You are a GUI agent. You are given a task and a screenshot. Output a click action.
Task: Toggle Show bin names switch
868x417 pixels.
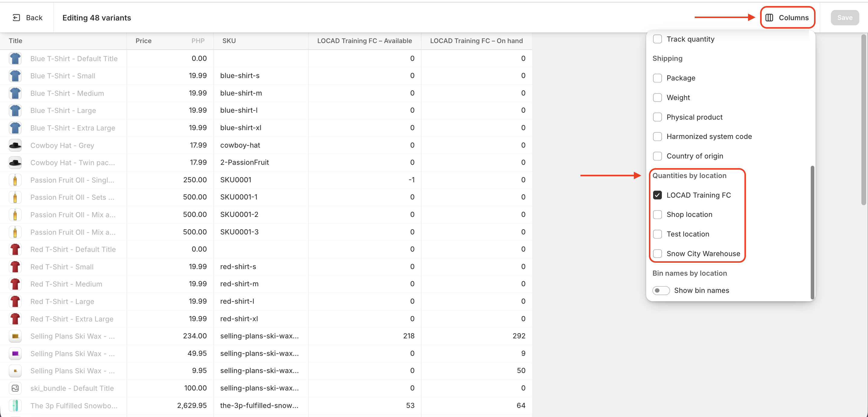click(661, 290)
